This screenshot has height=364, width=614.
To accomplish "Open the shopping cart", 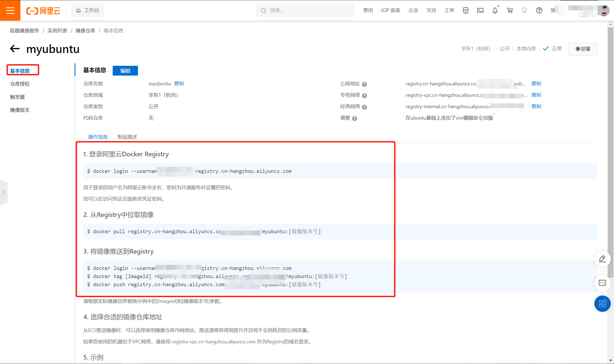I will 510,10.
